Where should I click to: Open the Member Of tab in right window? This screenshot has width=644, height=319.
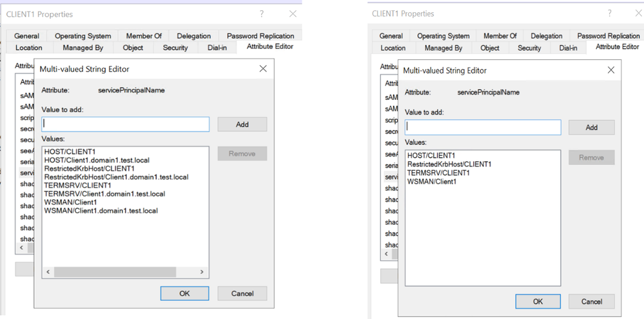click(x=500, y=36)
